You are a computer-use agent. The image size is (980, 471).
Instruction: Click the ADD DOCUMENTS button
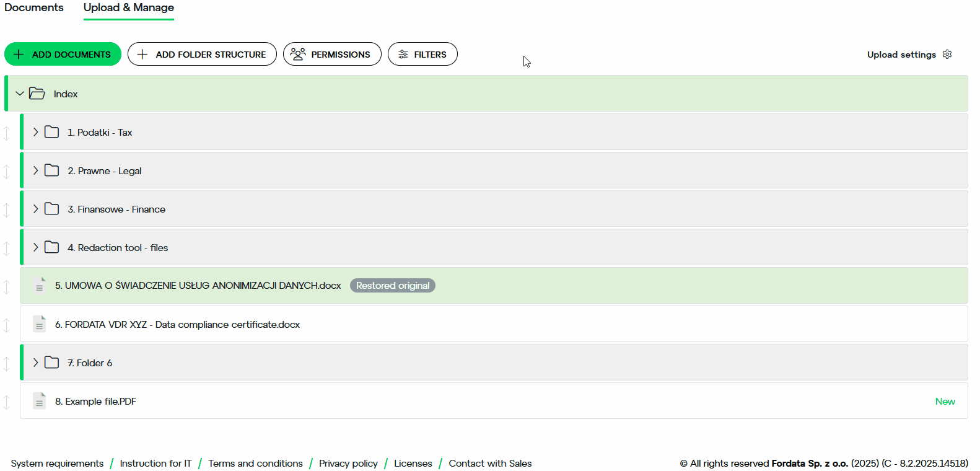(x=63, y=54)
